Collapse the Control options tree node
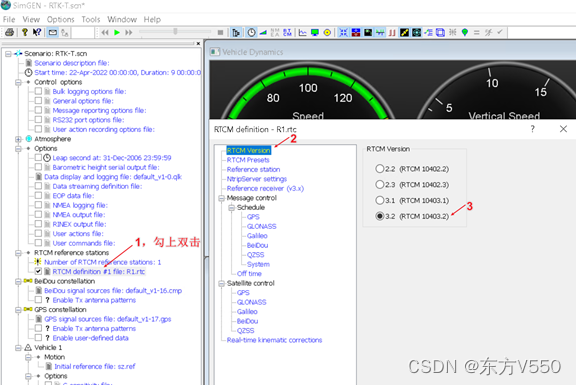This screenshot has width=576, height=385. pyautogui.click(x=18, y=82)
